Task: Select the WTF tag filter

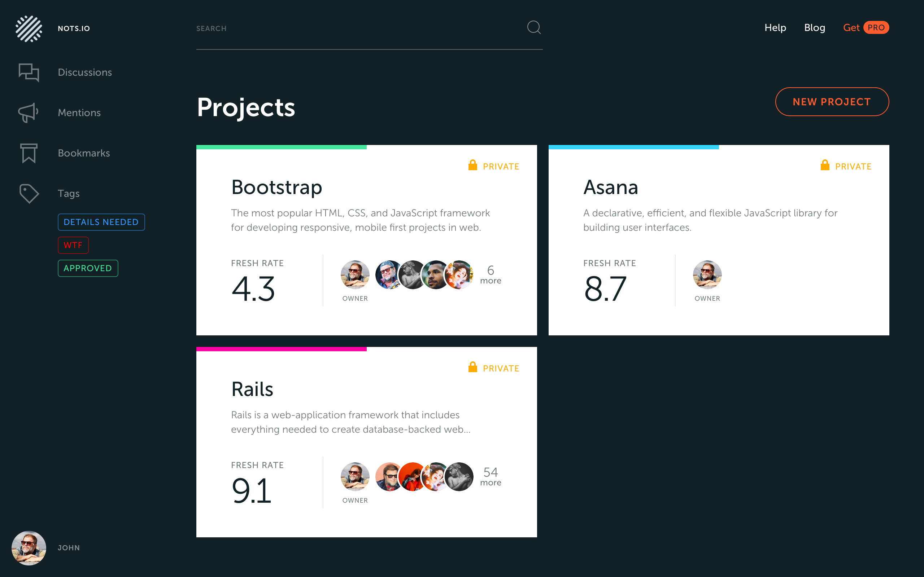Action: coord(73,245)
